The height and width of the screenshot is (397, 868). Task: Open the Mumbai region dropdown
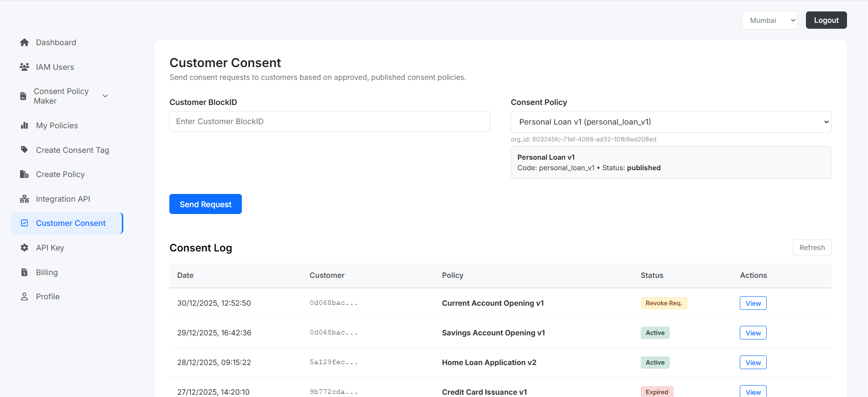point(769,21)
